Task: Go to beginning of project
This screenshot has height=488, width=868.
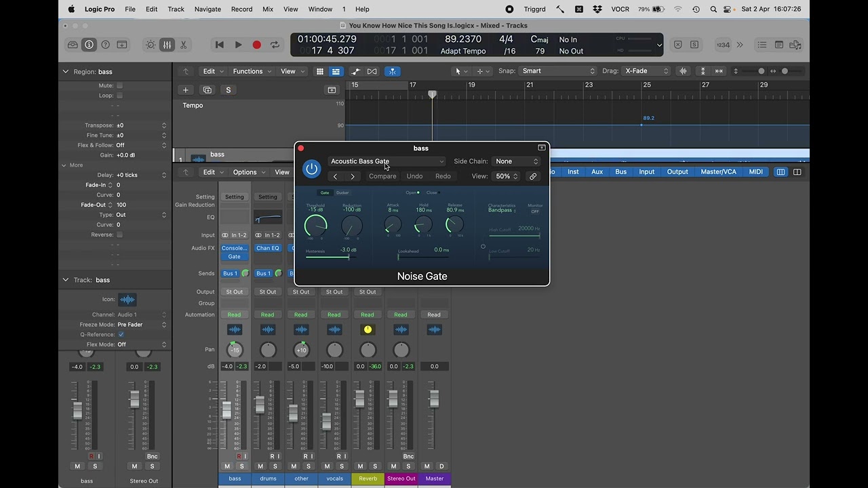Action: 219,45
